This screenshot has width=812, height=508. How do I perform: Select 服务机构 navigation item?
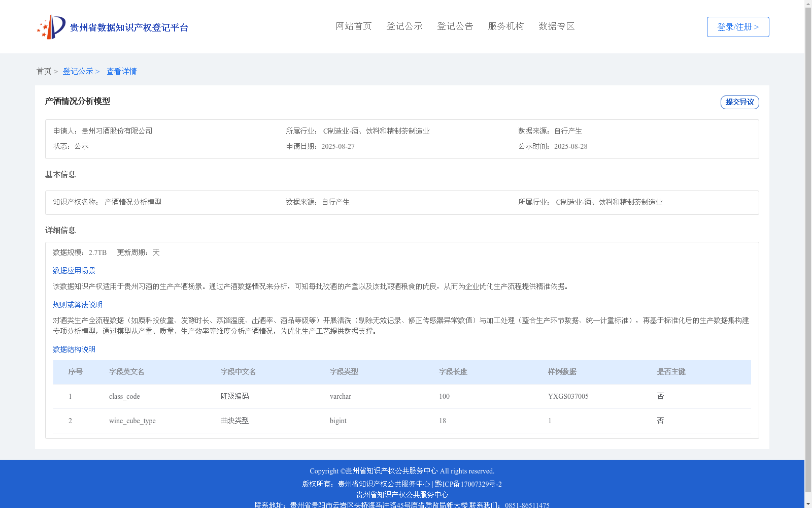(x=506, y=26)
